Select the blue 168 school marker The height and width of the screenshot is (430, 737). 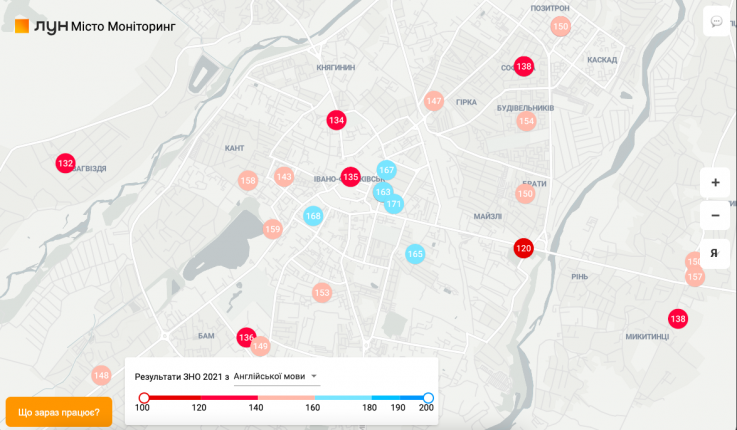point(313,216)
